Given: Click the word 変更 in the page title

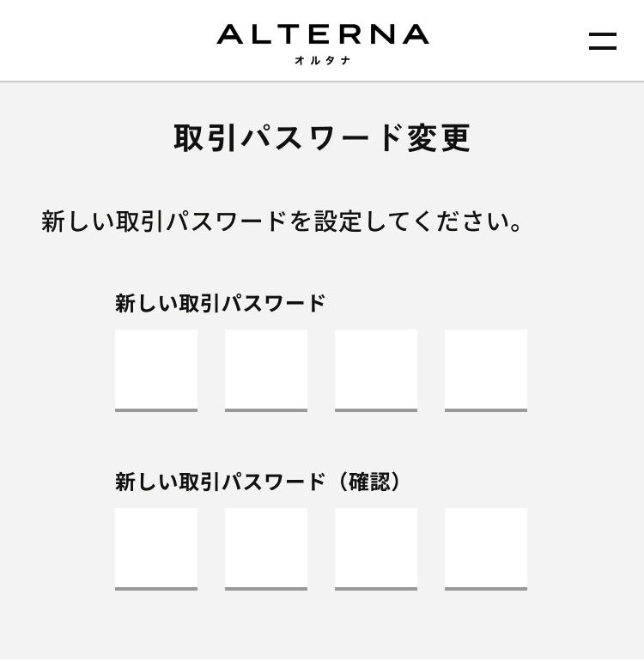Looking at the screenshot, I should click(x=439, y=138).
